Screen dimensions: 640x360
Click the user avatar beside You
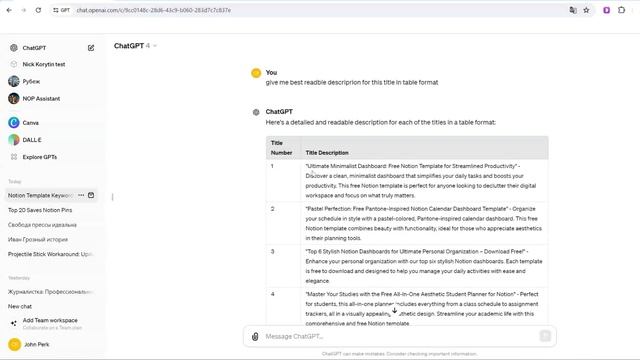pyautogui.click(x=256, y=73)
